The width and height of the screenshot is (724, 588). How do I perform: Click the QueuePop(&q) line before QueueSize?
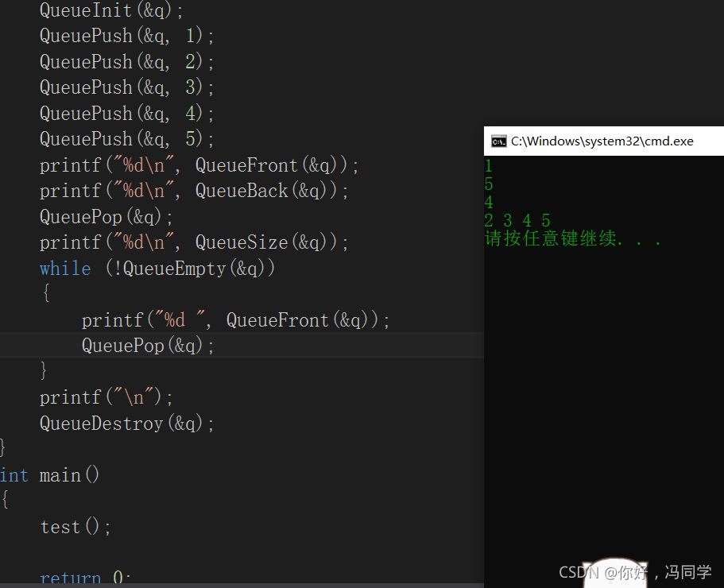pyautogui.click(x=106, y=217)
